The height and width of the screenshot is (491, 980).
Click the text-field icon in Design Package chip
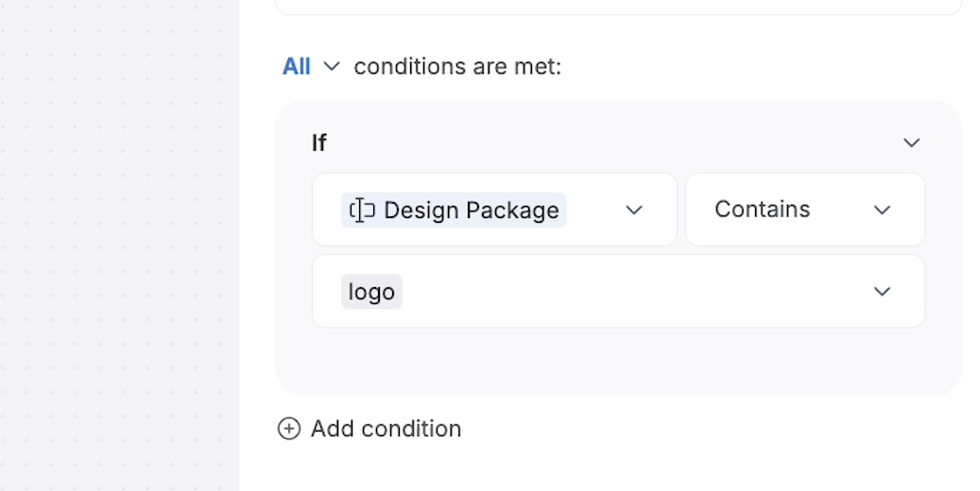pos(363,210)
